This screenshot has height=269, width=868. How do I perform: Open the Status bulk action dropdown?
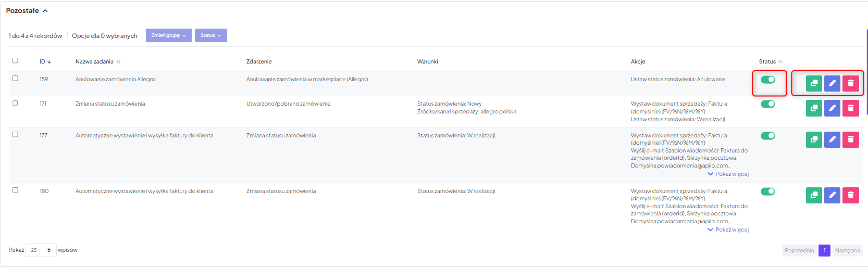(210, 35)
